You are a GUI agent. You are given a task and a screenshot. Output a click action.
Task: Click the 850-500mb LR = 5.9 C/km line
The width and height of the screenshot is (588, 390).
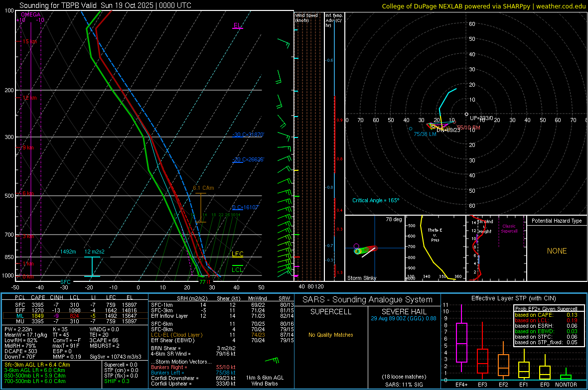(35, 376)
